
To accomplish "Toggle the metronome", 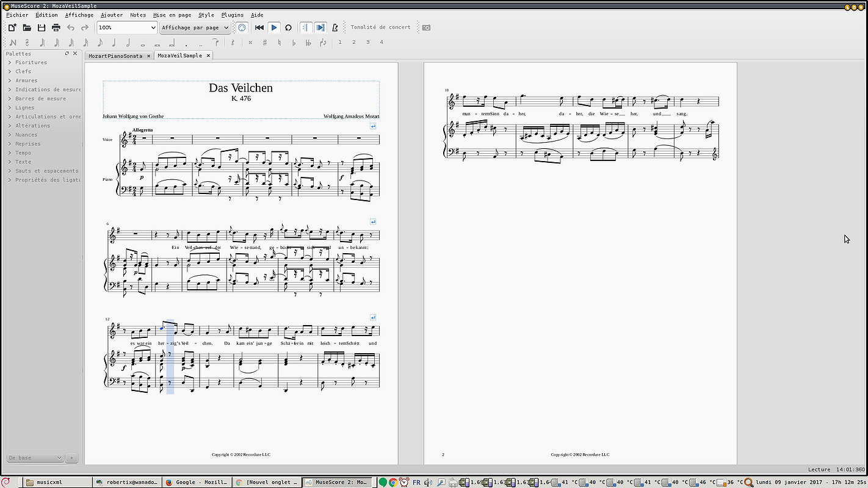I will (335, 27).
